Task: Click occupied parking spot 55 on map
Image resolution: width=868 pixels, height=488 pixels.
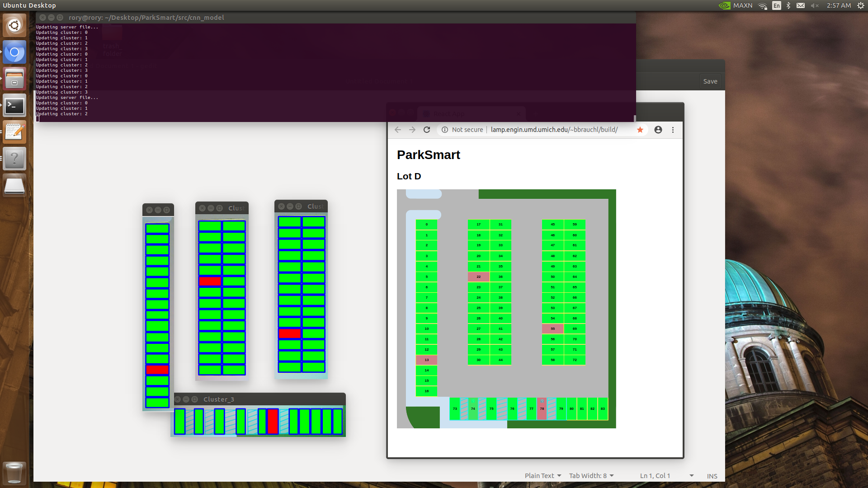Action: point(552,328)
